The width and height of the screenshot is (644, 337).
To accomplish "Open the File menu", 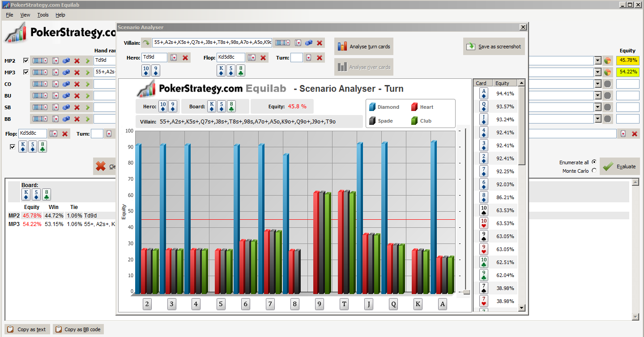I will pyautogui.click(x=9, y=15).
